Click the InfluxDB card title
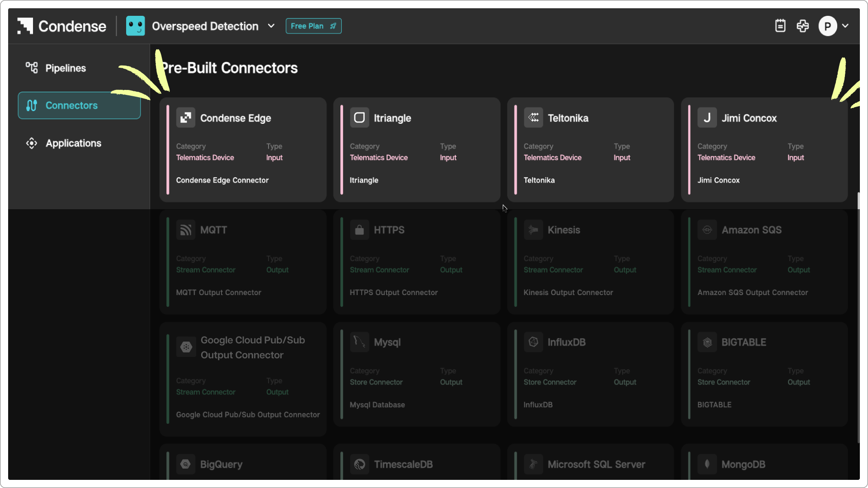Image resolution: width=868 pixels, height=488 pixels. click(566, 343)
